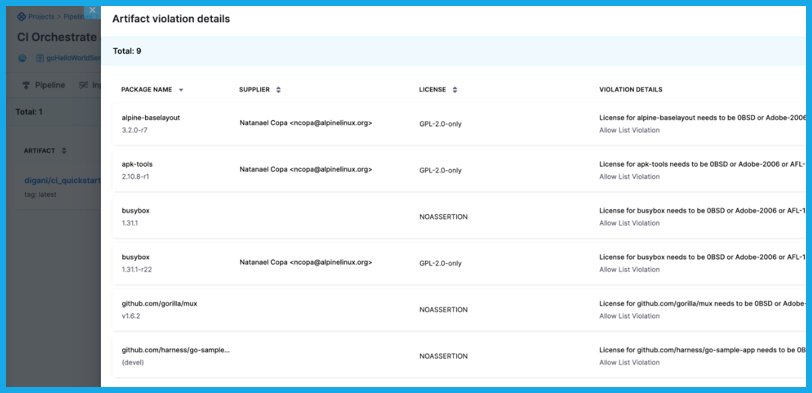The height and width of the screenshot is (393, 812).
Task: Select the github.com/gorilla/mux package name
Action: tap(160, 304)
